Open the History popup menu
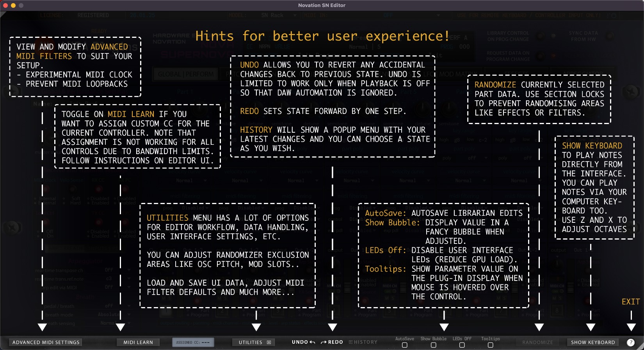This screenshot has height=350, width=644. (x=363, y=342)
